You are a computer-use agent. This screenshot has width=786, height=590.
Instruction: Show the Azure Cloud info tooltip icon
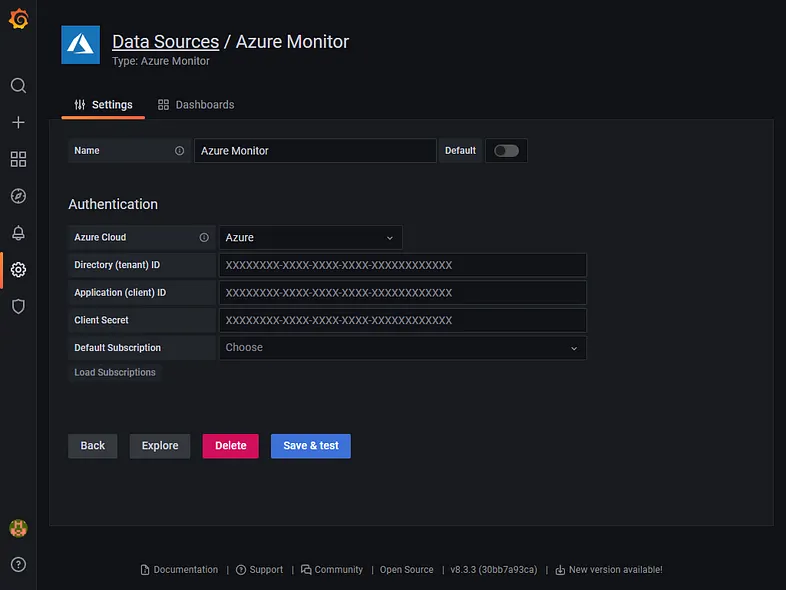(x=204, y=237)
